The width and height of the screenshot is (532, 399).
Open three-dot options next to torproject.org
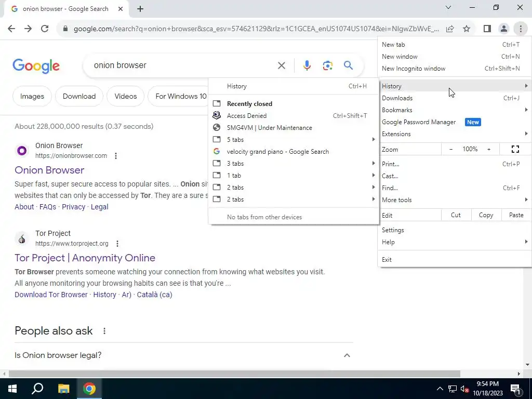pyautogui.click(x=117, y=244)
